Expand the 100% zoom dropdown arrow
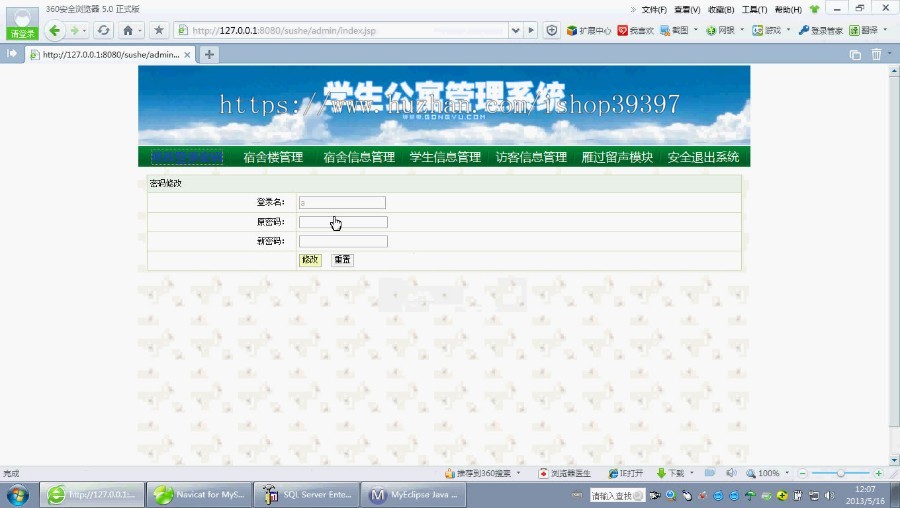The height and width of the screenshot is (508, 900). (x=787, y=472)
